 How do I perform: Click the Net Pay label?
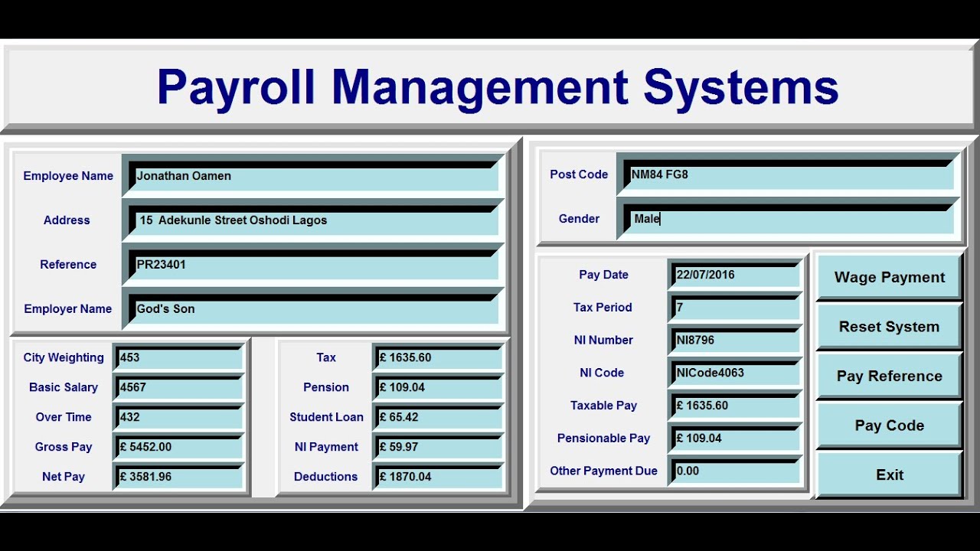[64, 477]
